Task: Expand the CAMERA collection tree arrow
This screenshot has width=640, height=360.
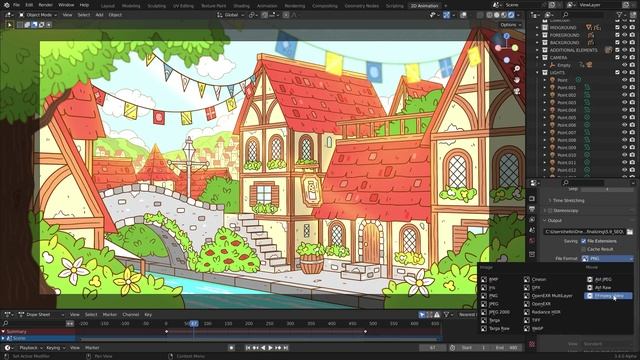Action: click(x=538, y=58)
